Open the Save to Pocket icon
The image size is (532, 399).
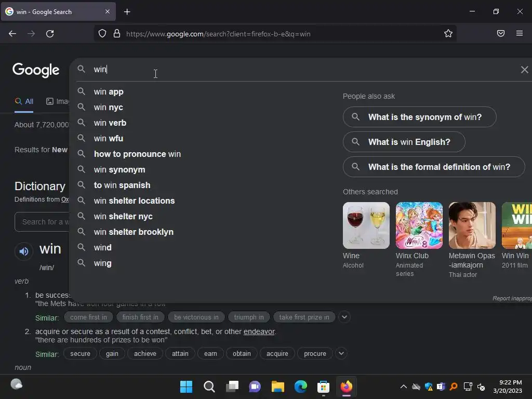click(x=501, y=33)
